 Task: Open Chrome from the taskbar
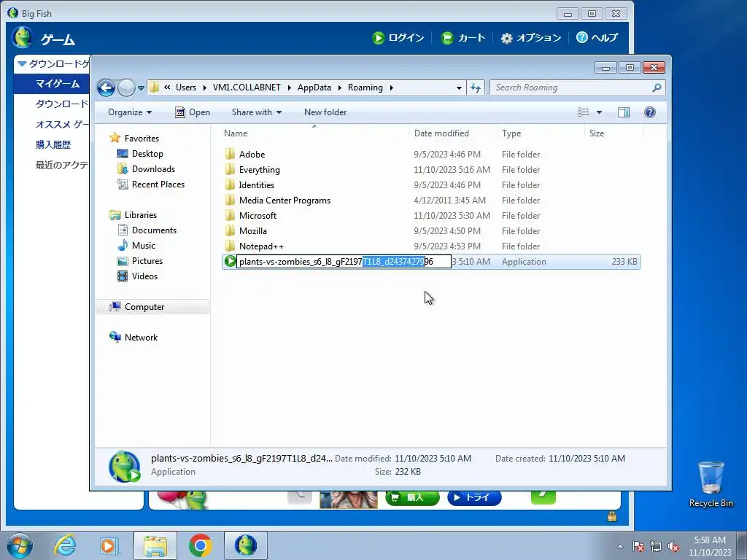(x=200, y=545)
